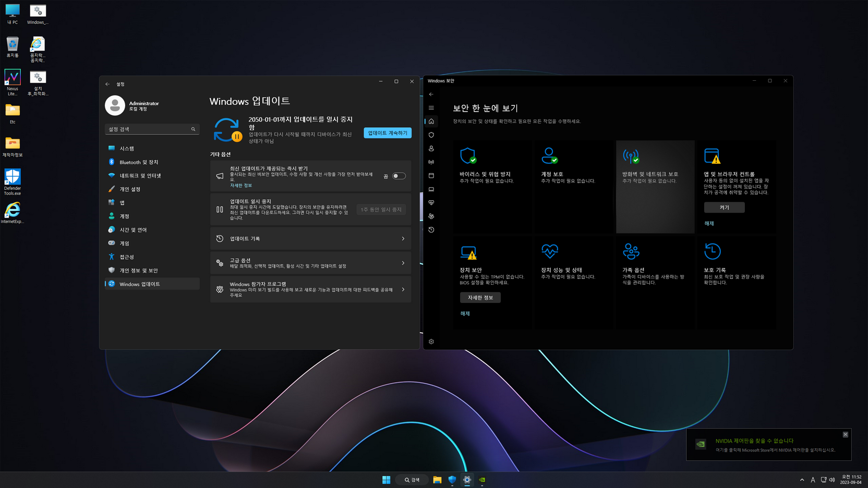
Task: Focus the 설정 검색 input field
Action: point(152,129)
